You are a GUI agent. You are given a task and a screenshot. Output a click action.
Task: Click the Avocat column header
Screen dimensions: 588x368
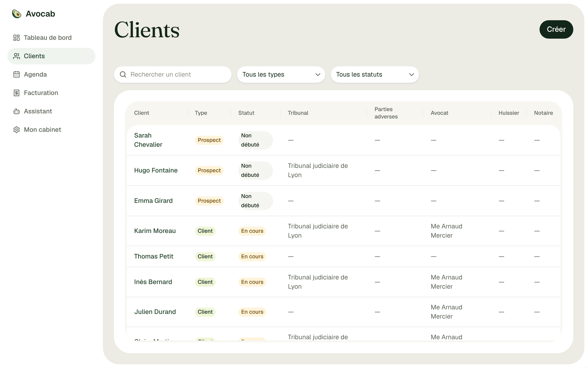[x=439, y=113]
